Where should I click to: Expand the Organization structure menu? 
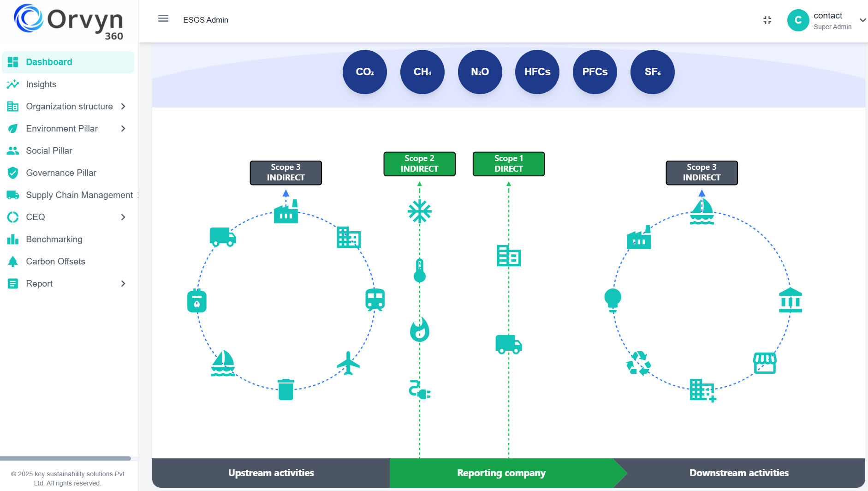point(123,106)
